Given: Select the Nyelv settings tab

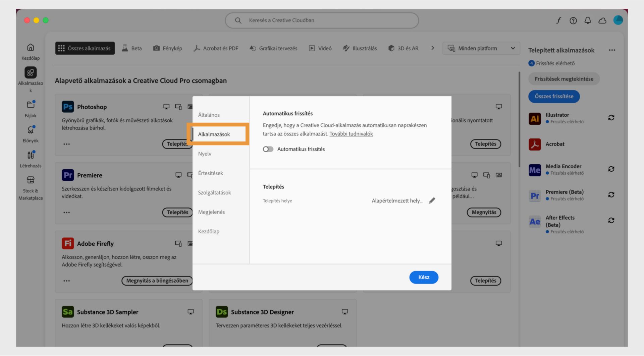Looking at the screenshot, I should click(x=205, y=154).
